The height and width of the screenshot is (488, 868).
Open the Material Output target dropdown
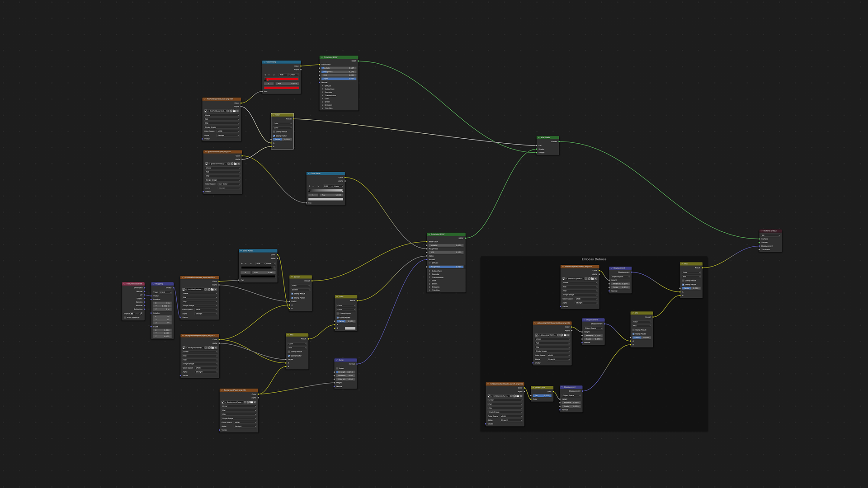click(771, 235)
